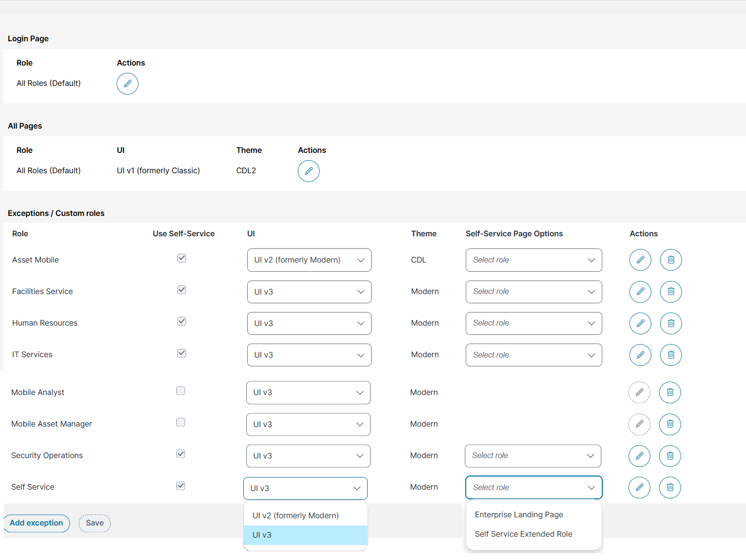This screenshot has height=560, width=746.
Task: Edit the Human Resources exception row
Action: pos(640,323)
